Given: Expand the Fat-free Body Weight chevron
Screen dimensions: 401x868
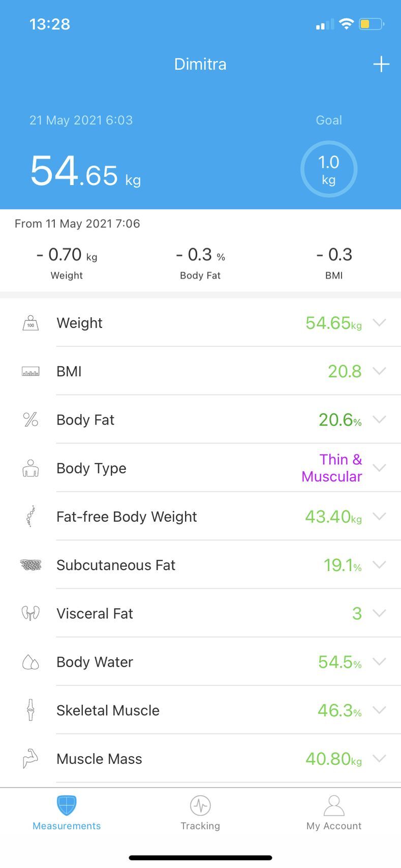Looking at the screenshot, I should (379, 516).
